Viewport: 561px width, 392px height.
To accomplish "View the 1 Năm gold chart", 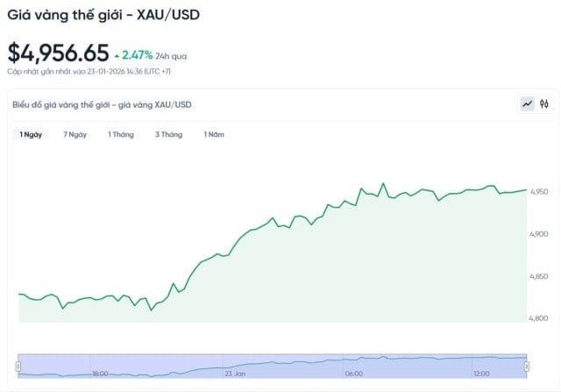I will (x=214, y=134).
